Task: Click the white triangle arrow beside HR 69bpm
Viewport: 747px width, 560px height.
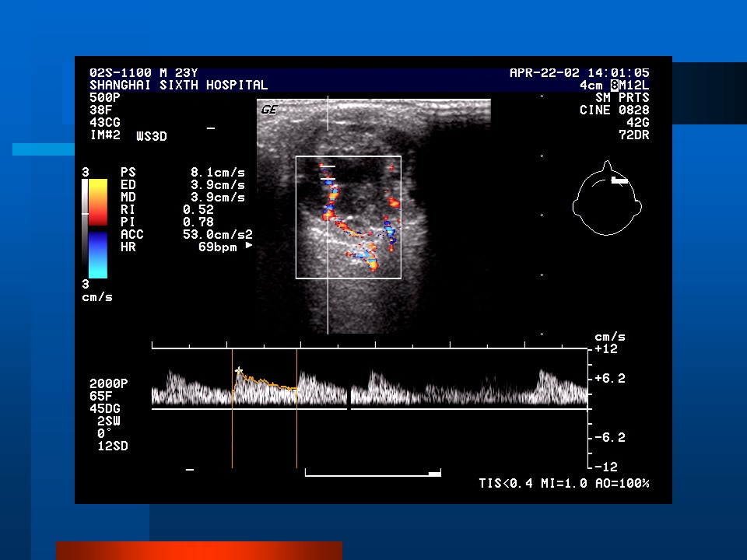Action: [x=249, y=245]
